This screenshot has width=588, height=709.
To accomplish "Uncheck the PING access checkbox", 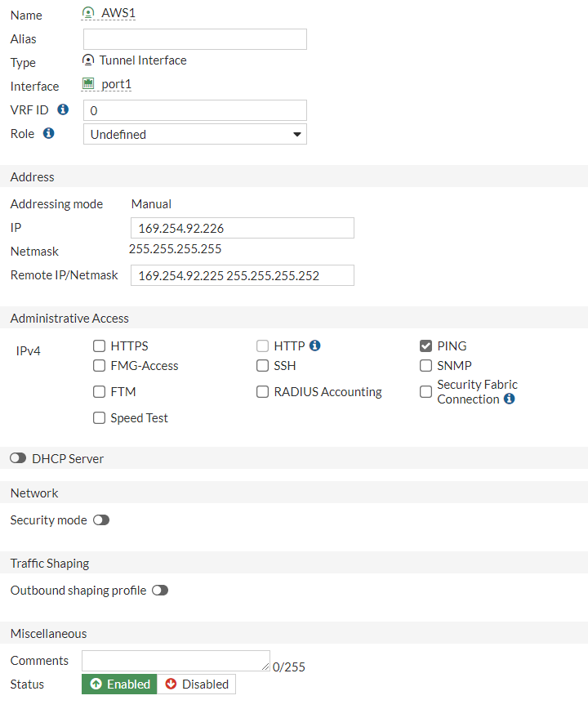I will pos(425,346).
